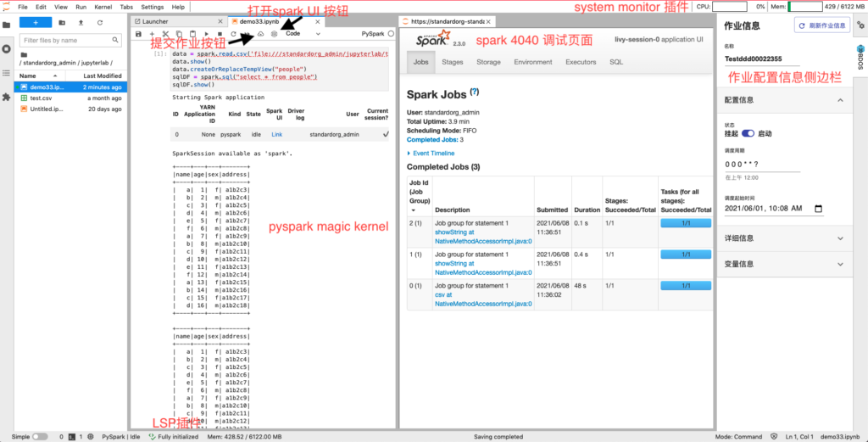Screen dimensions: 868x442
Task: Click the 刷新作业信息 refresh button
Action: pyautogui.click(x=821, y=25)
